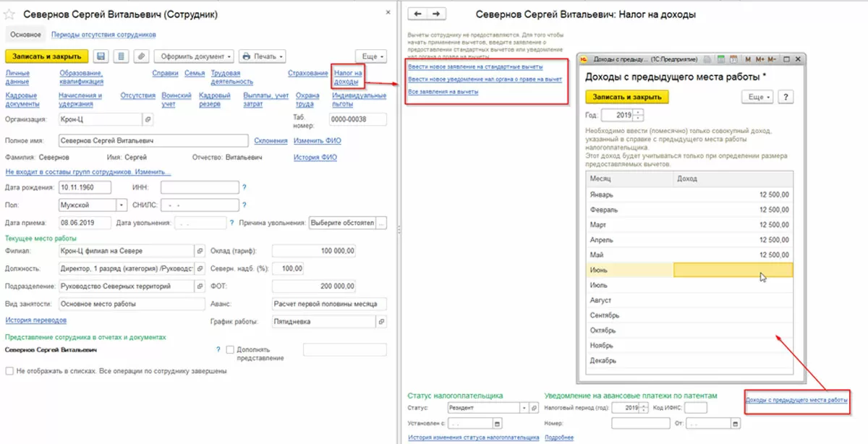Open the list-report icon next to save
The image size is (868, 444).
121,56
